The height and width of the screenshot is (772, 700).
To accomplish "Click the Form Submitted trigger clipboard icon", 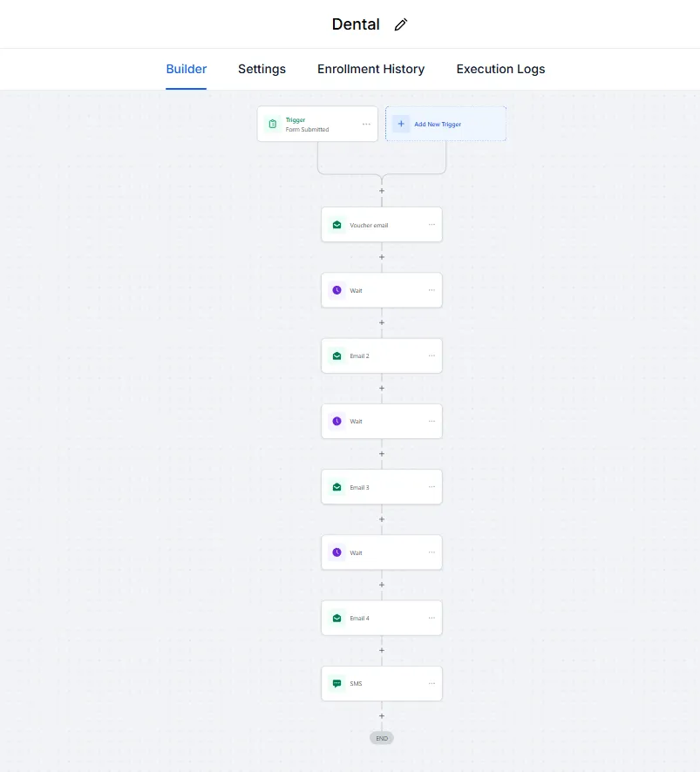I will tap(272, 125).
